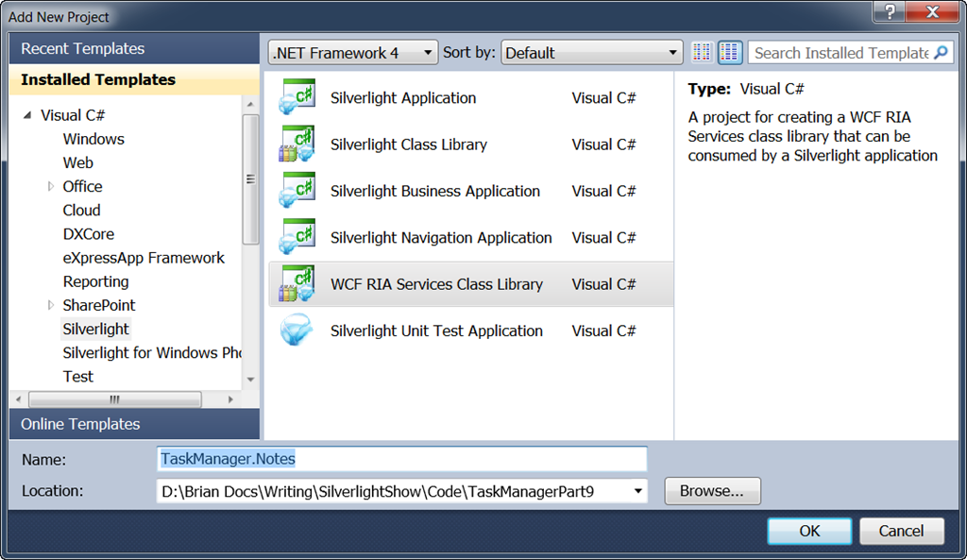Collapse the Visual C# tree node
This screenshot has width=967, height=560.
(27, 115)
